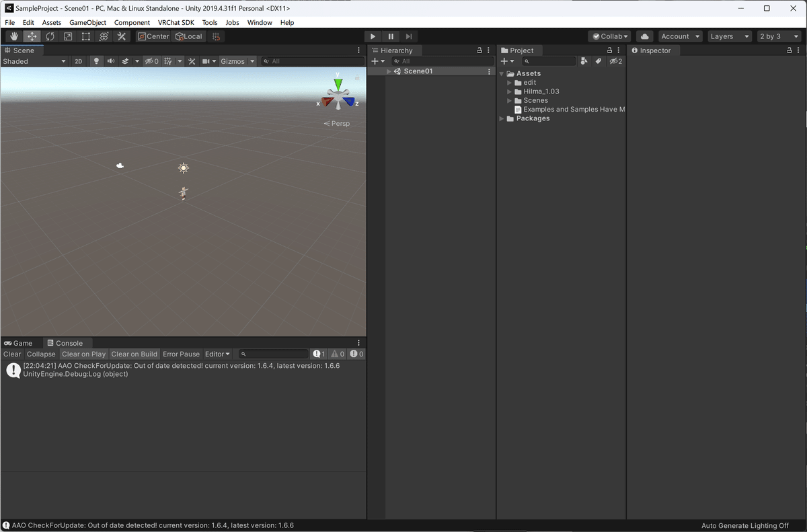
Task: Toggle console info message filter
Action: coord(319,354)
